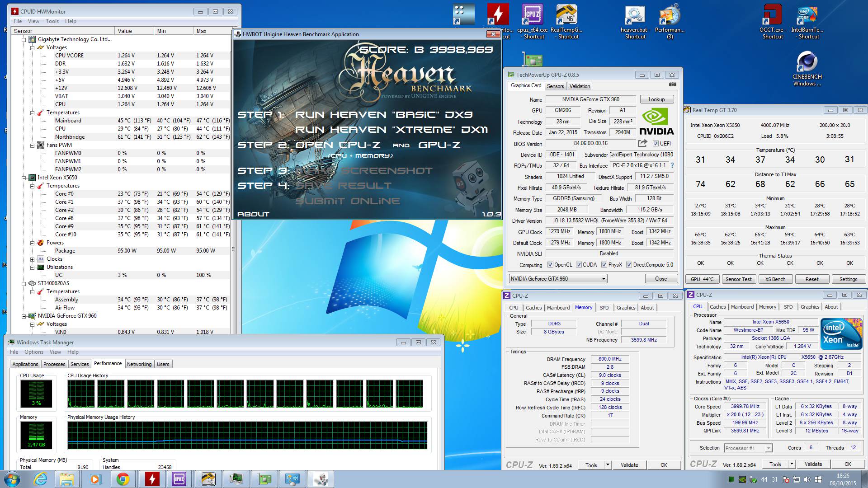Toggle the CUDA checkbox in GPU-Z
Viewport: 868px width, 488px height.
579,265
